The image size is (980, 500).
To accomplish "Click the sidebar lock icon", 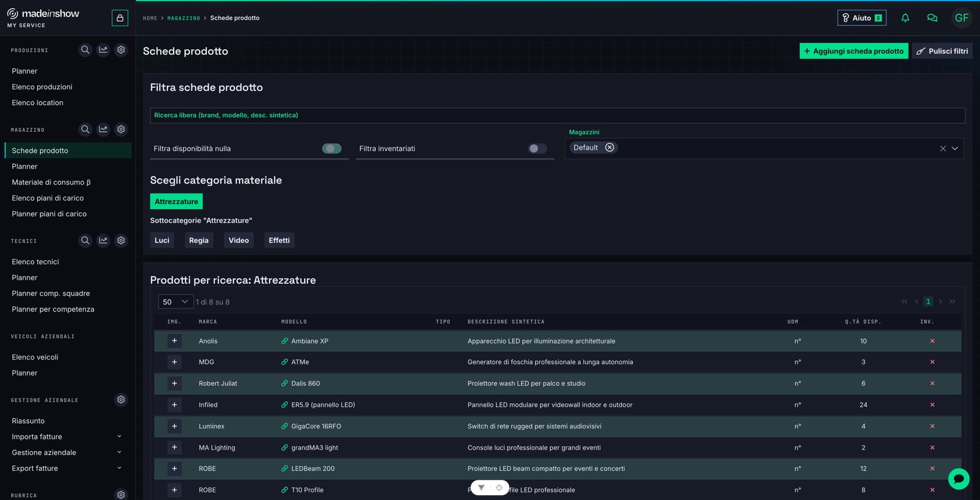I will [x=120, y=18].
